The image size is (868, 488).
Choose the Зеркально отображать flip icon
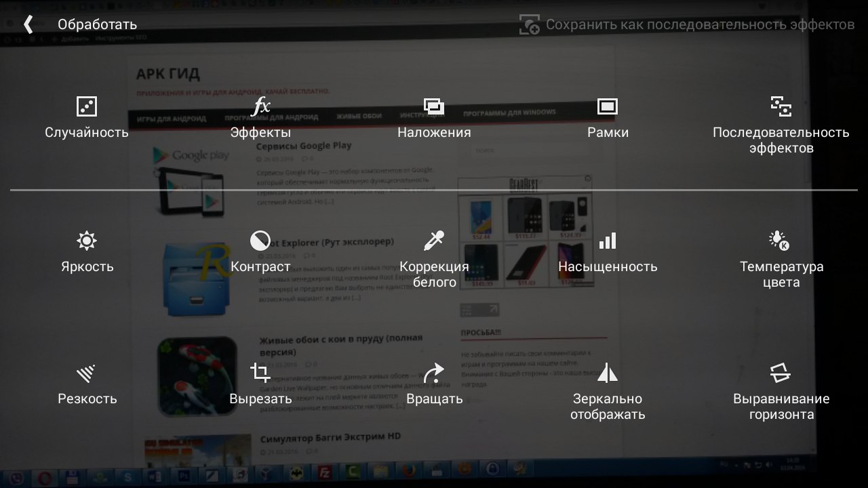608,373
